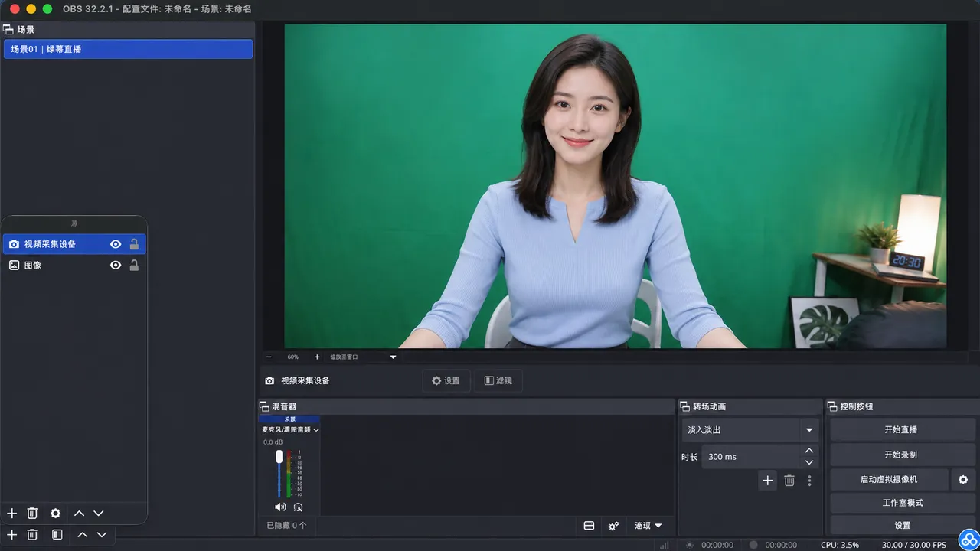This screenshot has width=980, height=551.
Task: Increase the 时长 duration with the up arrow
Action: click(809, 451)
